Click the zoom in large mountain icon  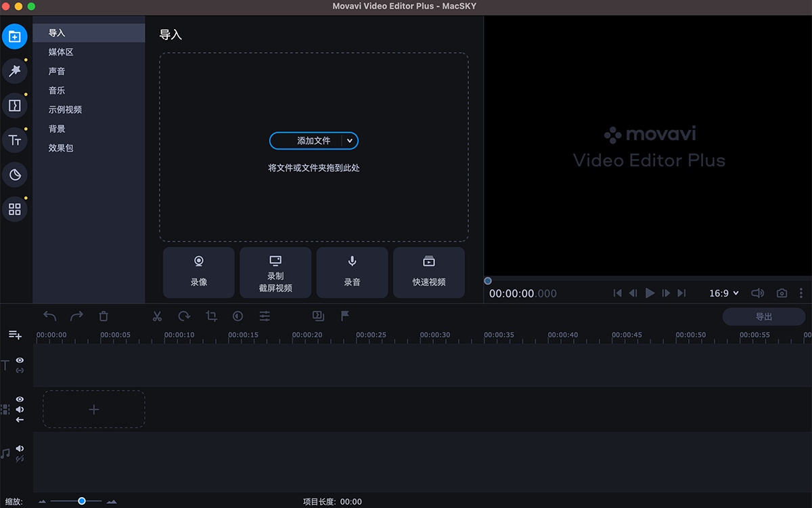[x=112, y=501]
